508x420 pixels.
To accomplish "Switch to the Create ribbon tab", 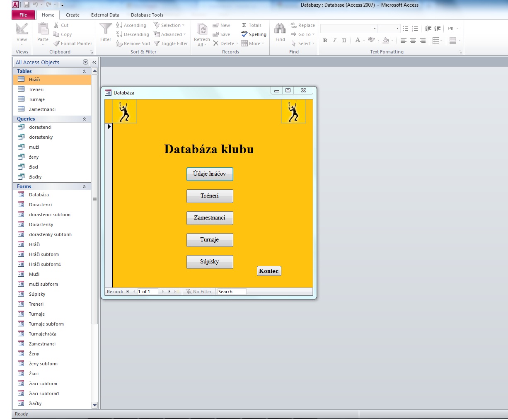I will [73, 15].
